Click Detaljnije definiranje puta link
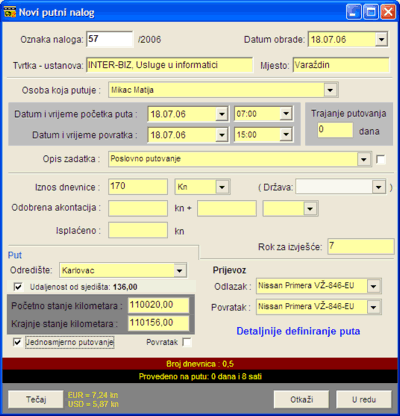Image resolution: width=400 pixels, height=416 pixels. [x=298, y=331]
